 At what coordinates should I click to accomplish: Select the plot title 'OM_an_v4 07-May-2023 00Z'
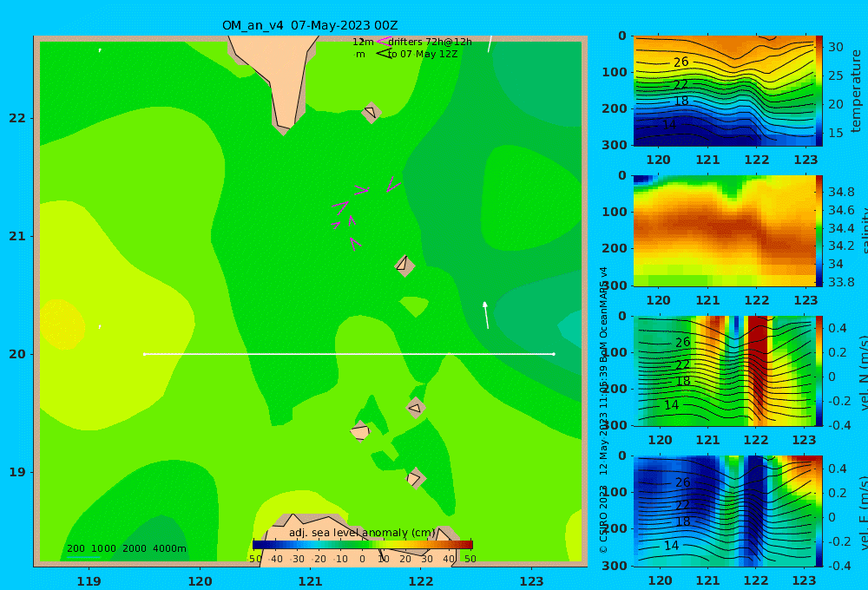pos(310,25)
